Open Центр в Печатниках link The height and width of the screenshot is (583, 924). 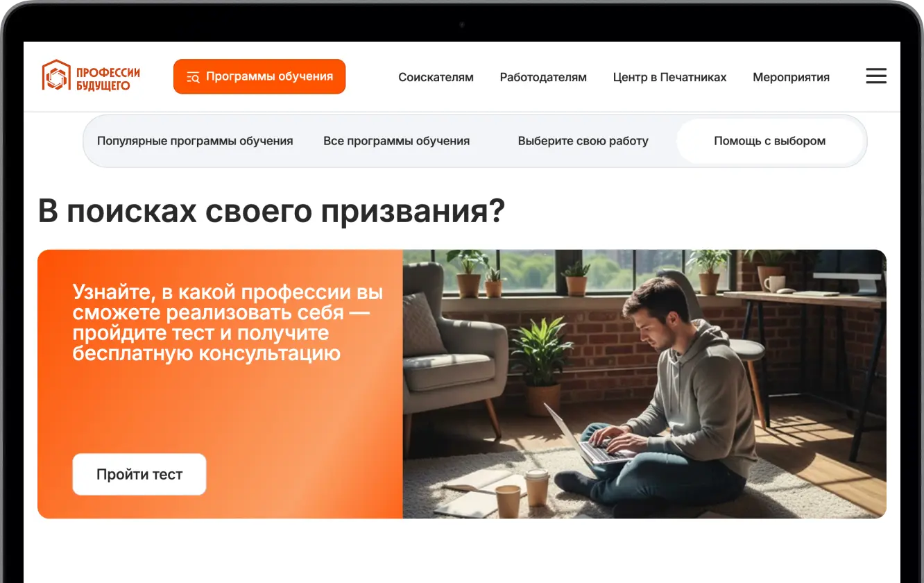pos(669,77)
